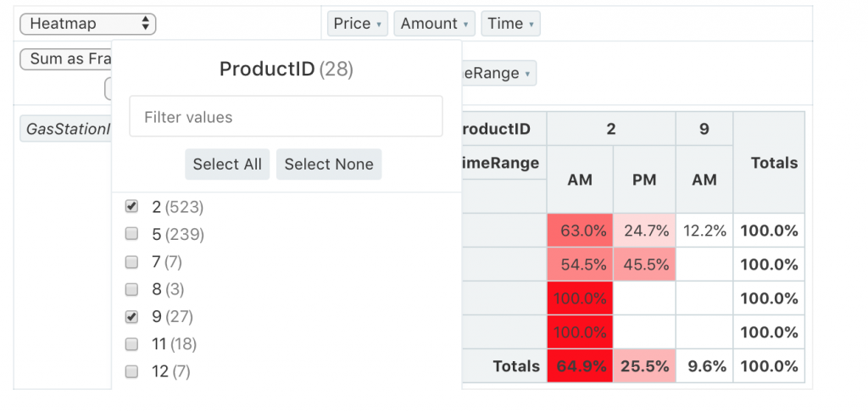Enable the ProductID 7 checkbox

click(x=131, y=262)
